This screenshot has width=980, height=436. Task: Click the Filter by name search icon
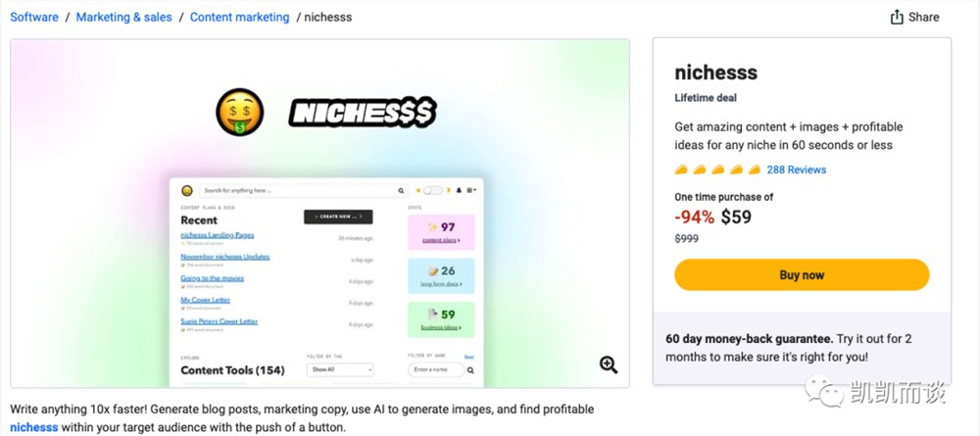click(470, 369)
